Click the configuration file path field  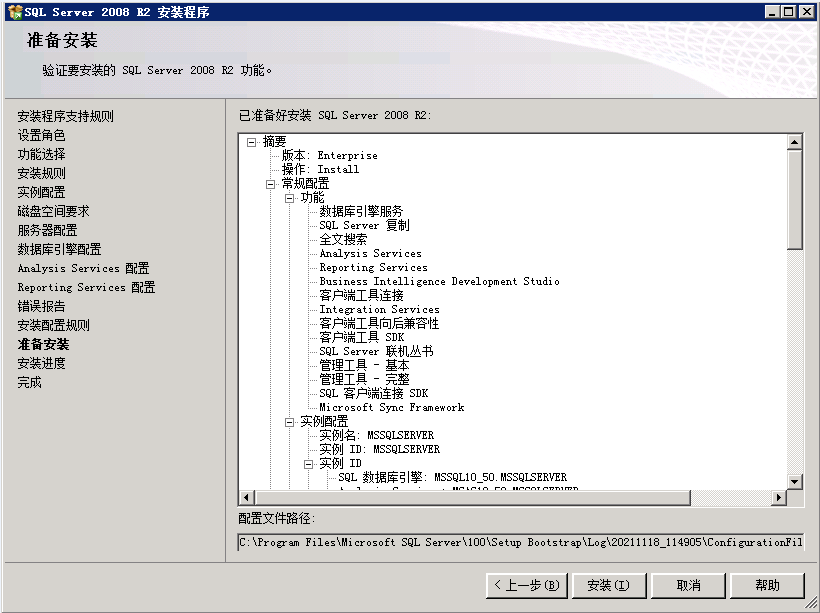[520, 542]
